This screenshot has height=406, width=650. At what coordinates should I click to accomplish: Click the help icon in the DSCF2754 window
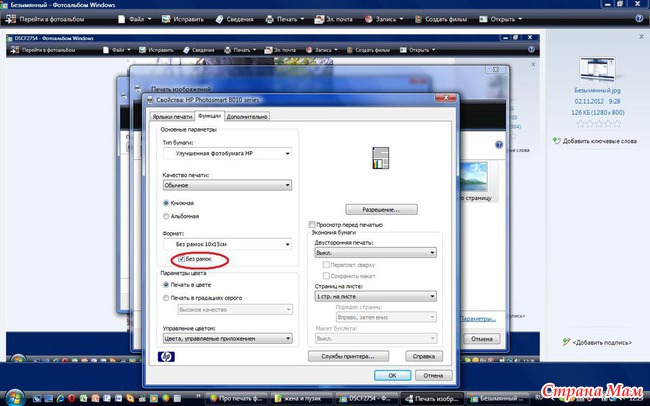531,49
